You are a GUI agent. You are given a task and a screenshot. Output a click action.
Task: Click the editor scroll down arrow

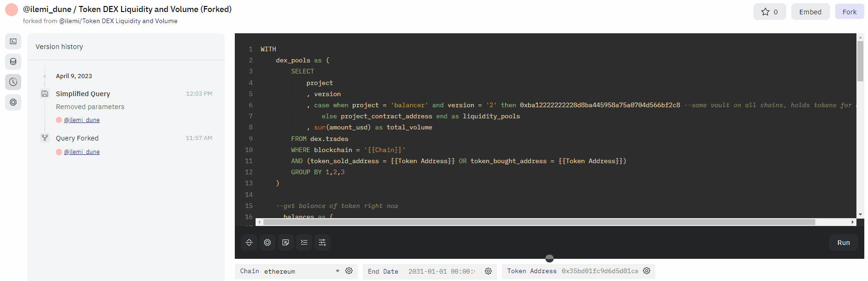click(x=860, y=214)
